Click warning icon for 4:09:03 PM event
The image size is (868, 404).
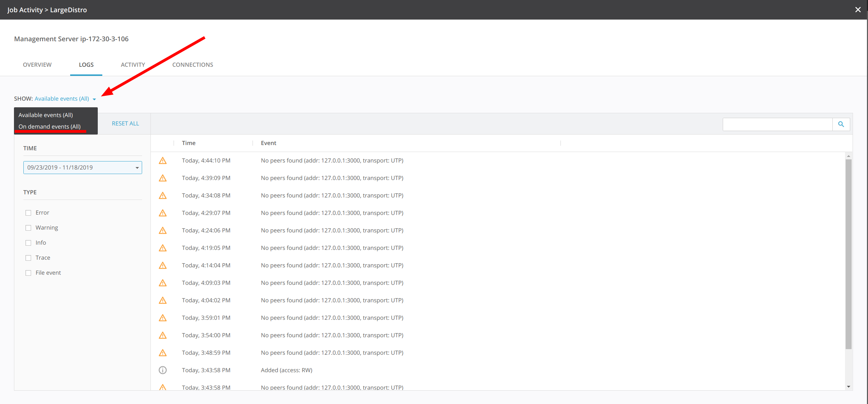coord(163,283)
